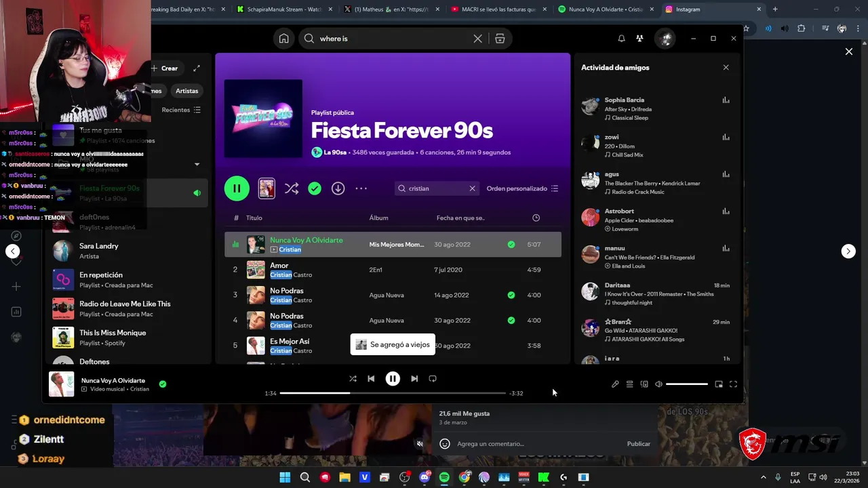Open Friend Activity people icon in top bar

639,39
